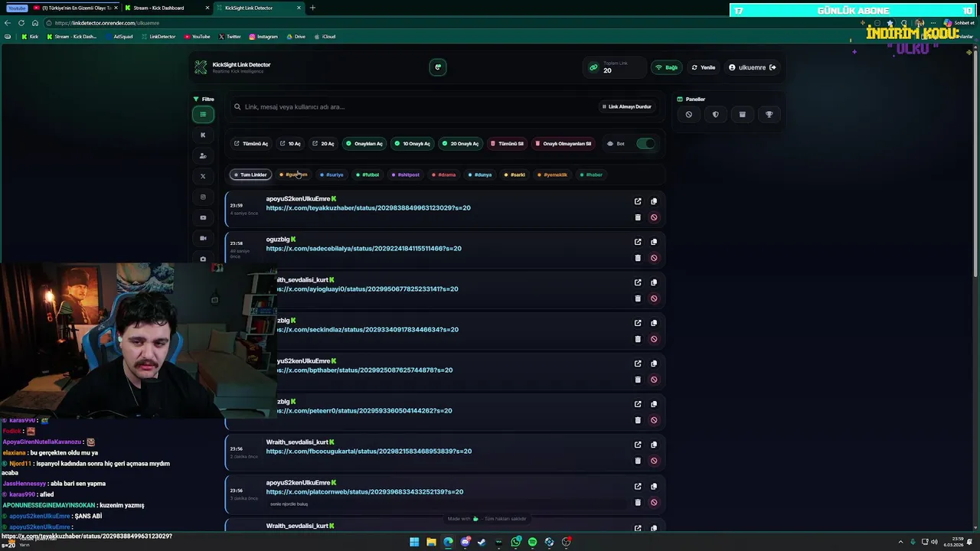The image size is (980, 551).
Task: Filter links by Kick platform icon
Action: tap(203, 135)
